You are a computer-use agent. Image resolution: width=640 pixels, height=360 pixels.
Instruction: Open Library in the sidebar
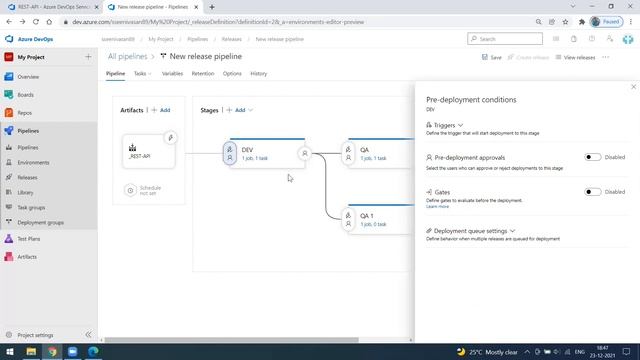click(25, 192)
